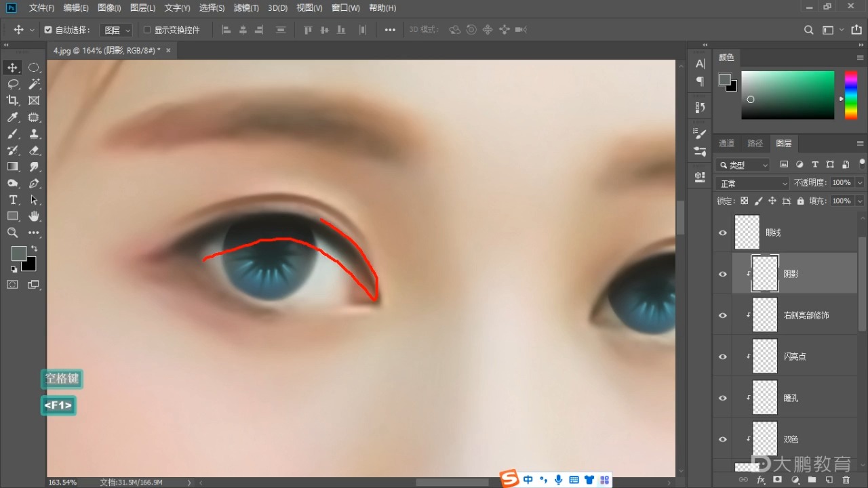Hide the 闪亮点 layer
This screenshot has height=488, width=868.
[723, 357]
